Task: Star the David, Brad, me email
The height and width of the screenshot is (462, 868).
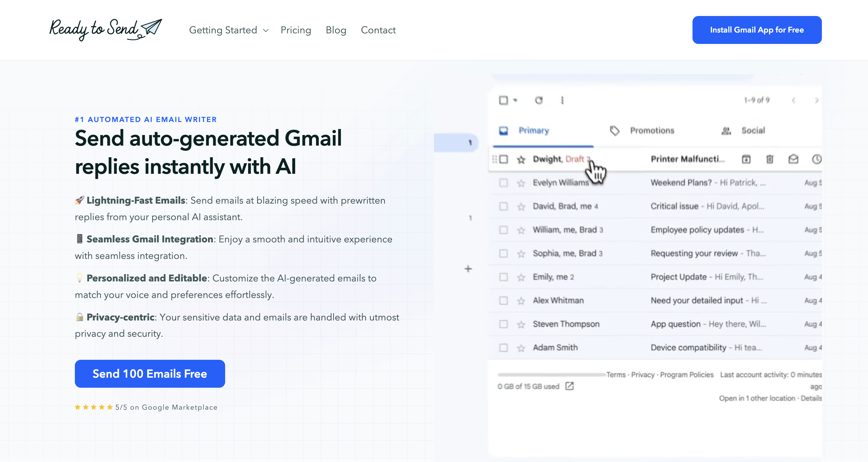Action: (521, 207)
